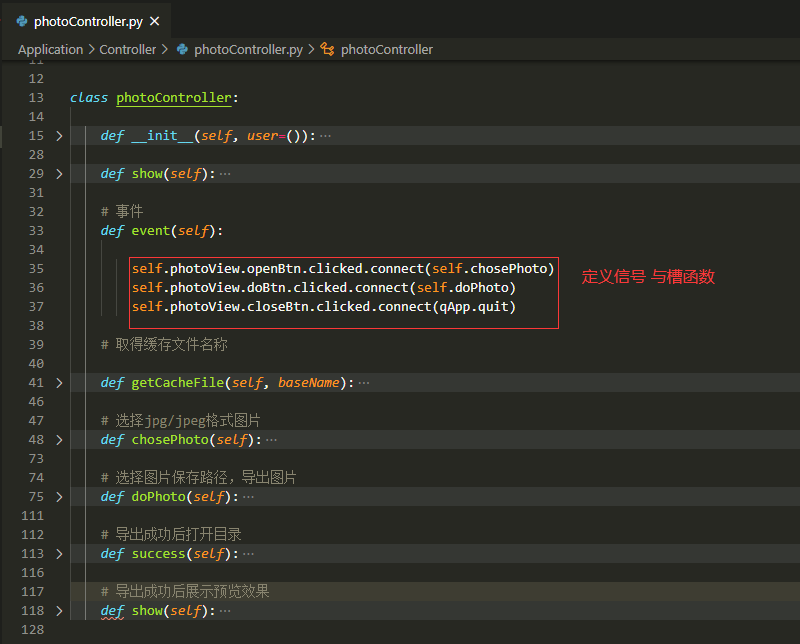Click the comment '# 导出成功后展示预览效果'
The image size is (800, 644).
tap(185, 591)
